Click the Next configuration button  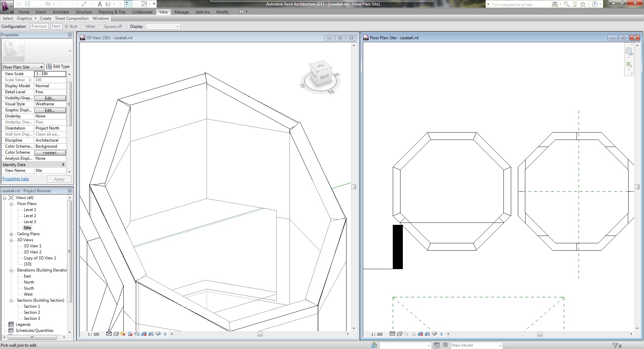point(56,26)
